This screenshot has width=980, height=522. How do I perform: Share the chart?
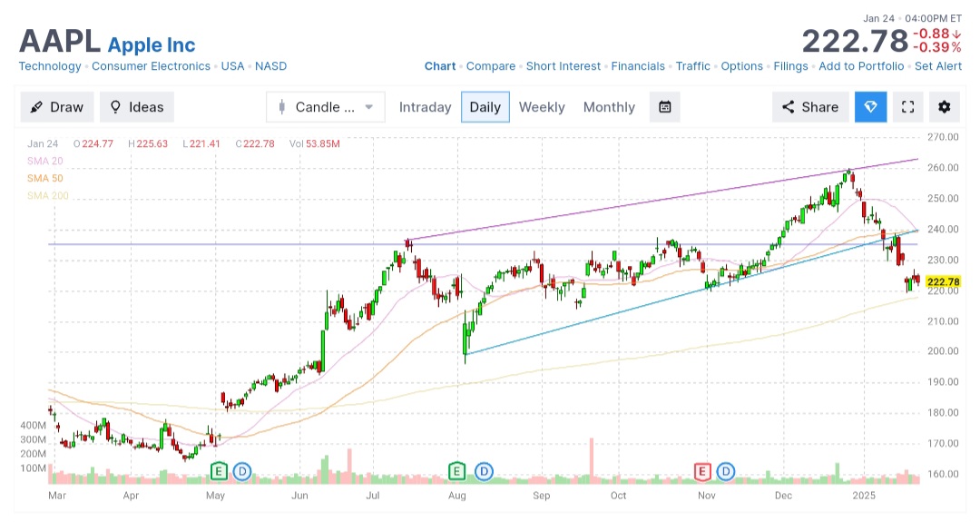810,107
